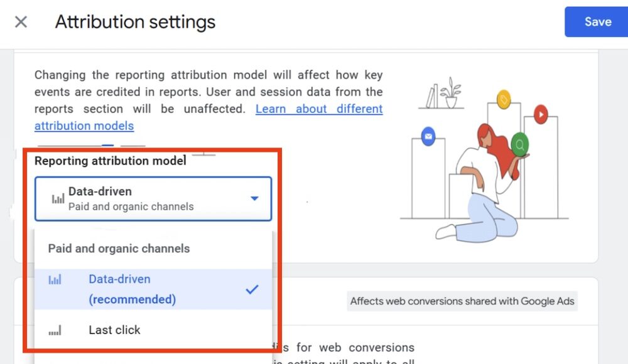Click the Reporting attribution model label
This screenshot has width=628, height=364.
point(111,161)
